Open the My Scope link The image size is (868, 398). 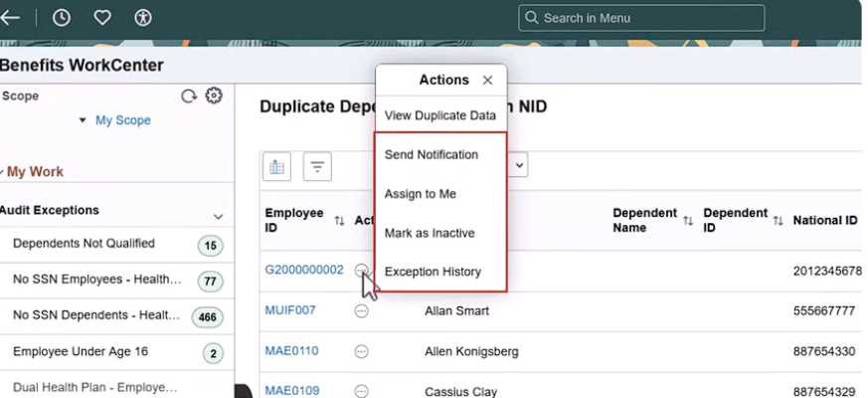123,120
